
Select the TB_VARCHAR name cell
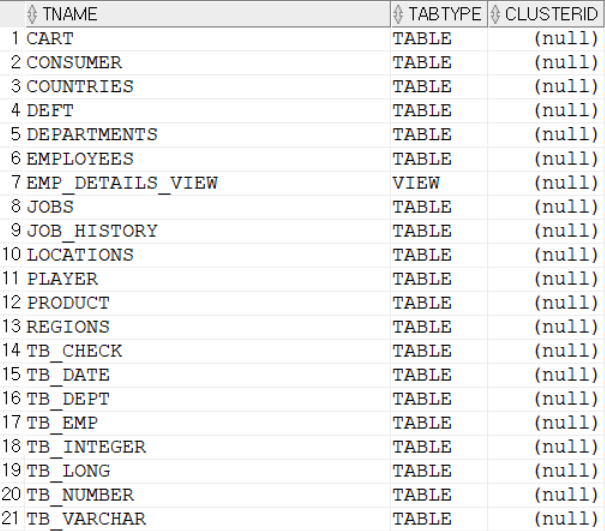(x=208, y=519)
